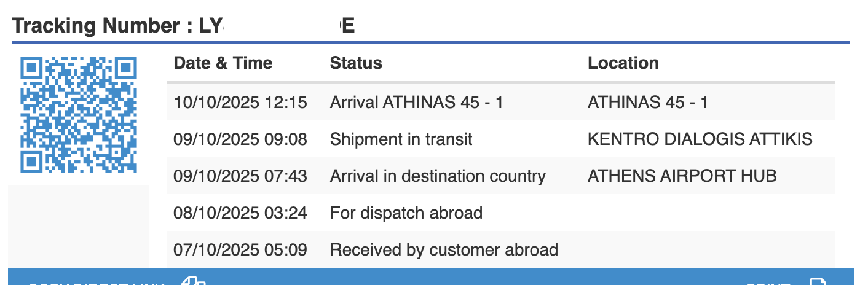Select Arrival in destination country status

point(438,176)
